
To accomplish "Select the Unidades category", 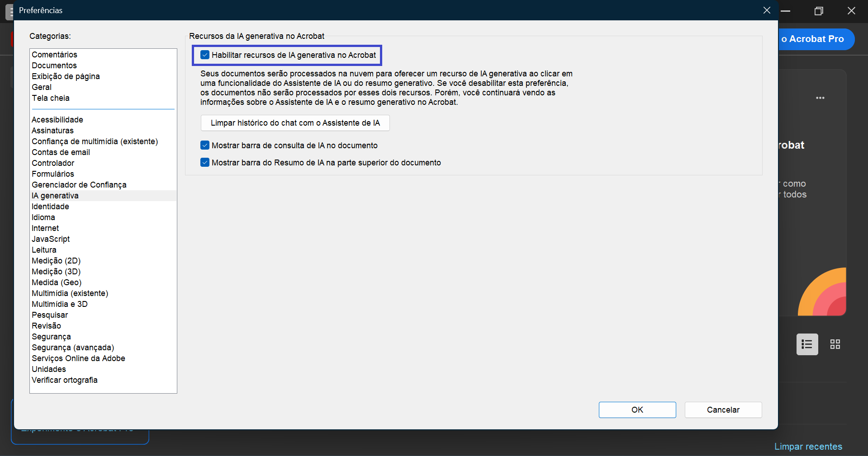I will (103, 369).
